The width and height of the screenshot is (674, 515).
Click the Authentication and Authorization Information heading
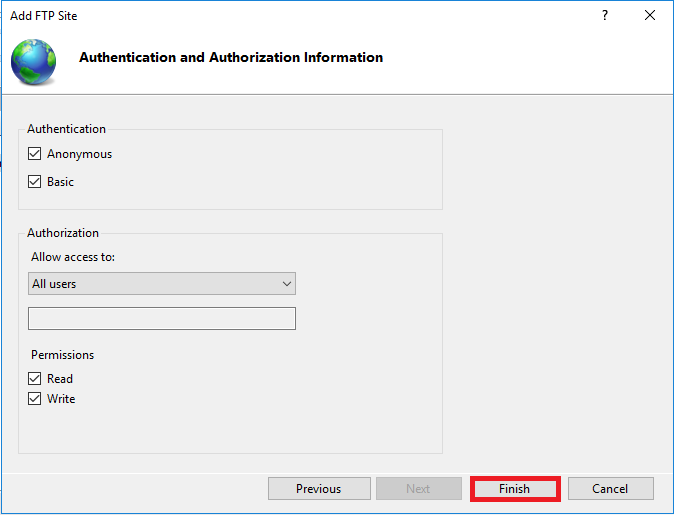[x=231, y=57]
